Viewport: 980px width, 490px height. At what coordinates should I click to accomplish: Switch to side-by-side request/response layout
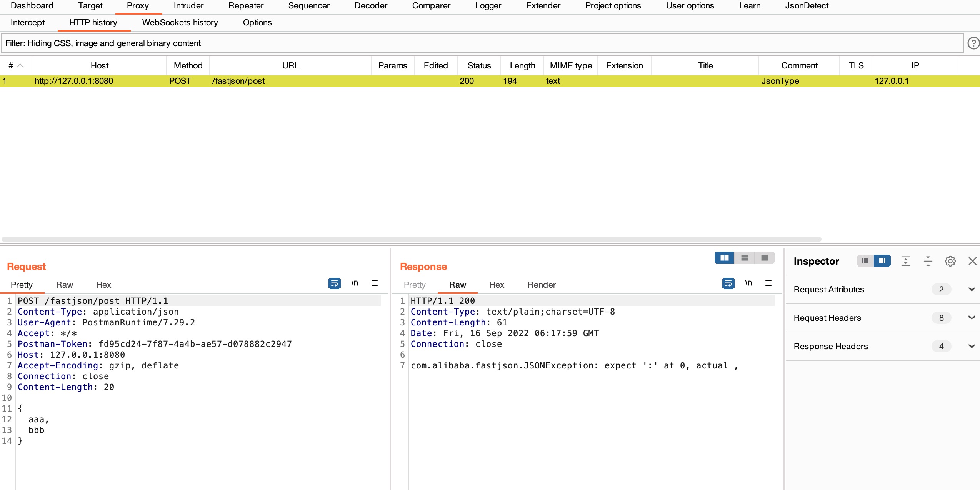[724, 258]
